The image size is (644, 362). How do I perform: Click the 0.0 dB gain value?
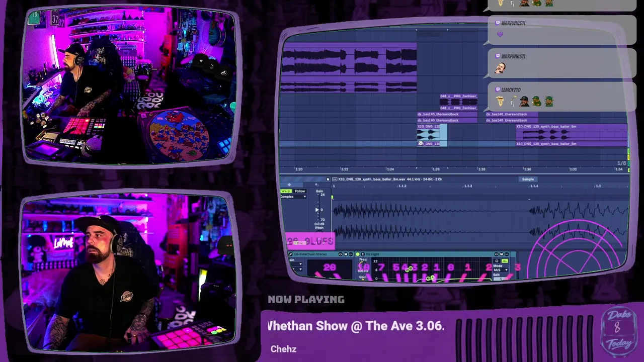coord(319,224)
